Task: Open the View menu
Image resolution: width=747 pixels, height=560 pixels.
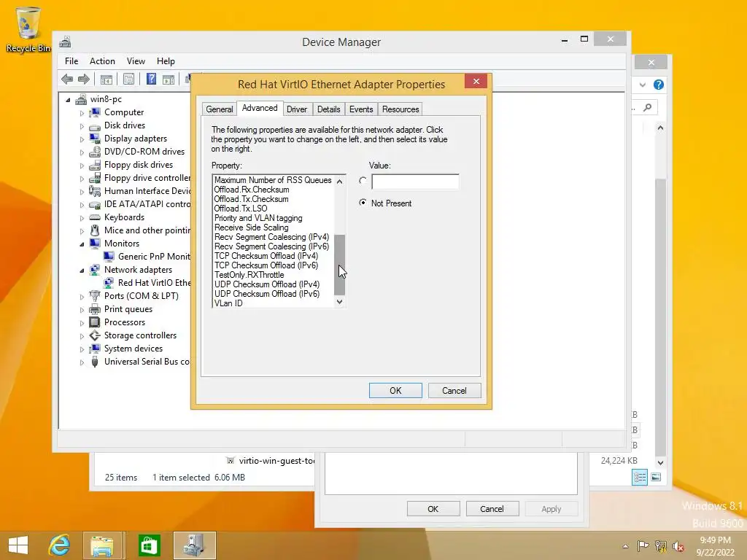Action: coord(136,61)
